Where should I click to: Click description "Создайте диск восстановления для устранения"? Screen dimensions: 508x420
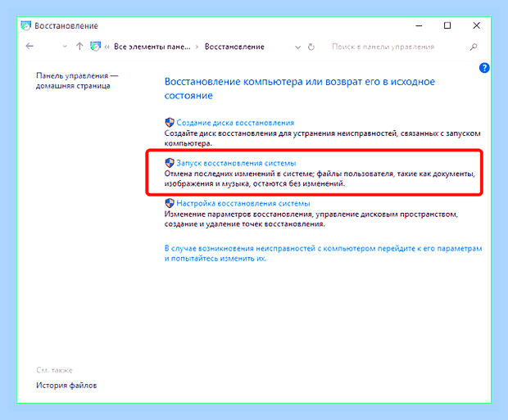point(322,138)
